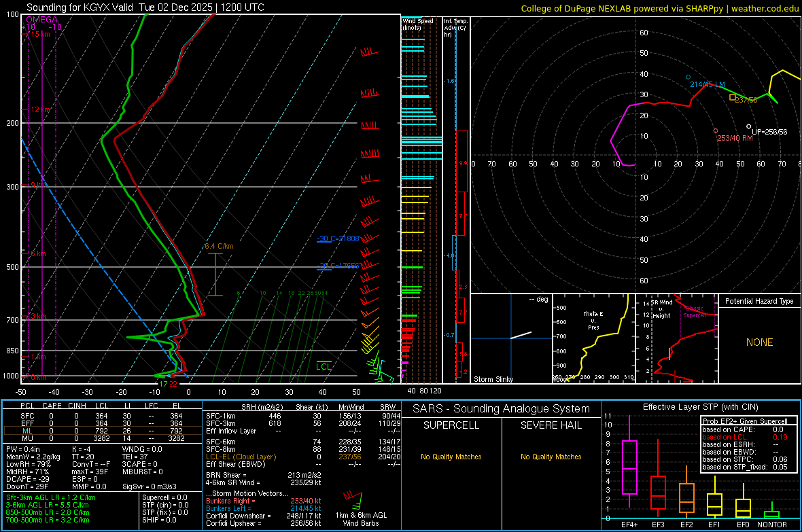Click the Supercell = 0.0 value

(164, 497)
